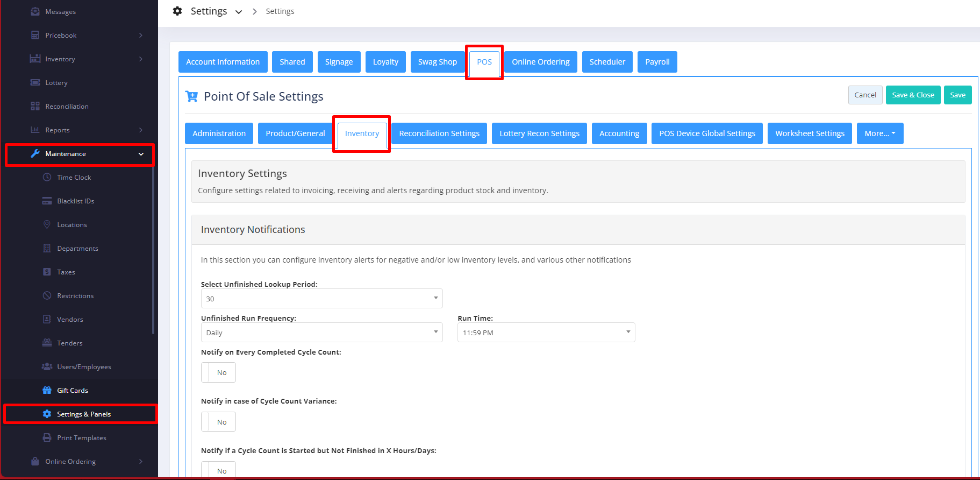Click the Locations pin icon
This screenshot has width=980, height=480.
(x=47, y=224)
